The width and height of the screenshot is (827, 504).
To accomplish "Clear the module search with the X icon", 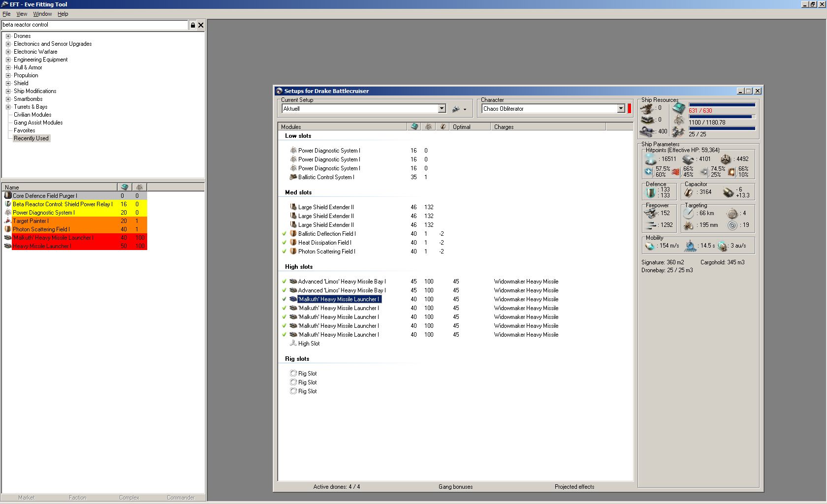I will (201, 25).
